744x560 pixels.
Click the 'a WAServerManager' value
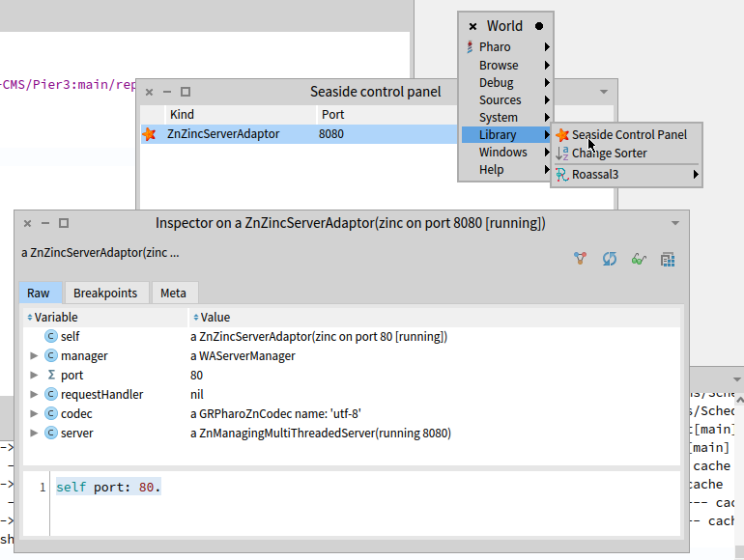243,356
